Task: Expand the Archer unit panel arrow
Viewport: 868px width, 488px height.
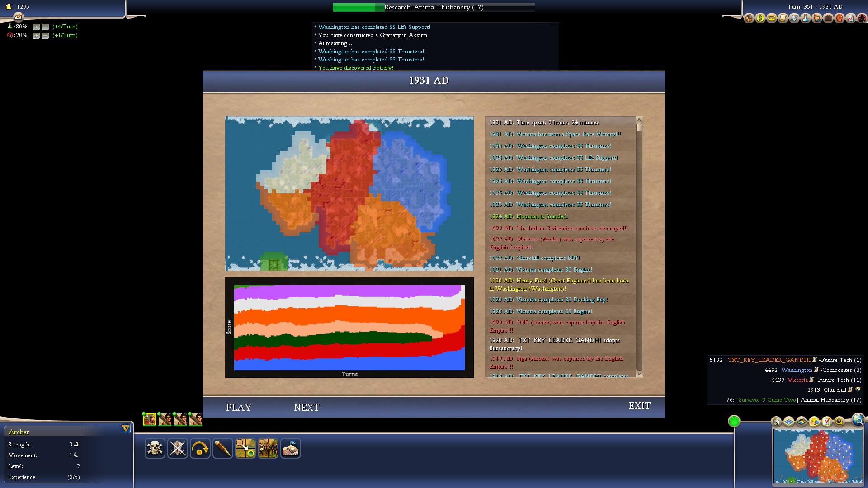Action: 126,428
